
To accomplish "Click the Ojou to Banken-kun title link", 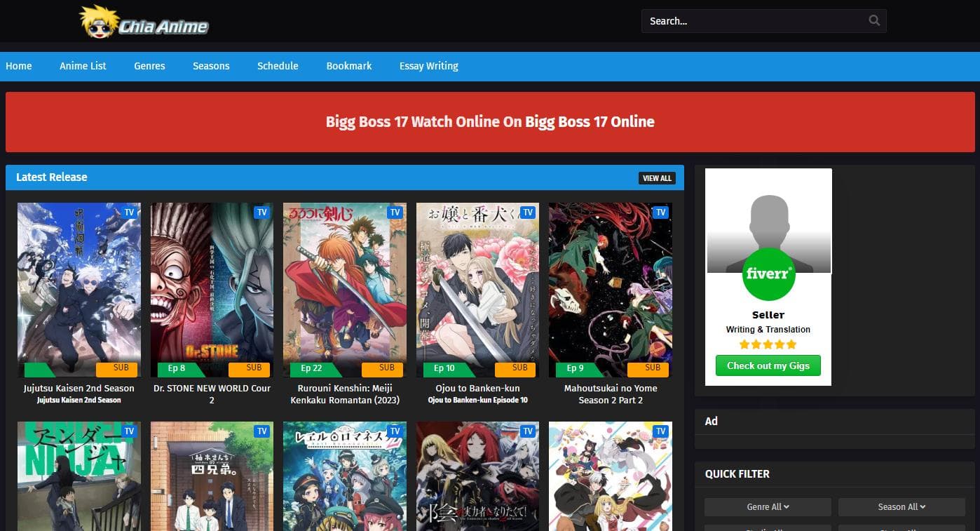I will pyautogui.click(x=477, y=388).
